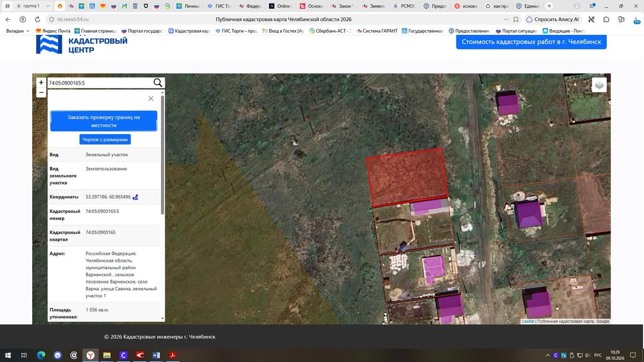Viewport: 644px width, 362px height.
Task: Click the magnifier search icon
Action: (158, 83)
